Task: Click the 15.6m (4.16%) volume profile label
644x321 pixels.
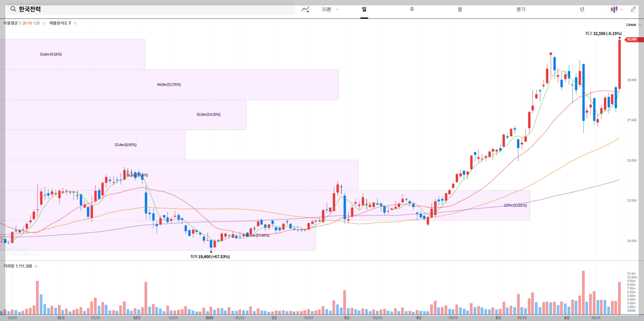Action: (50, 54)
